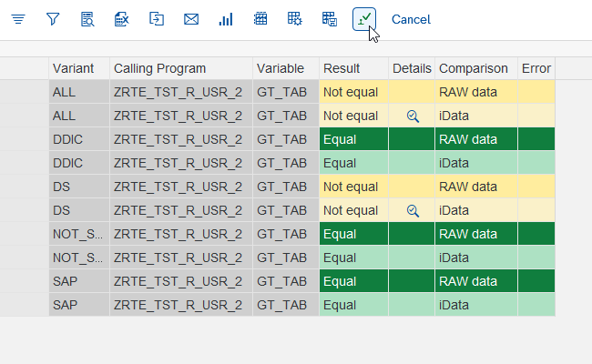Click the print preview document icon

87,19
